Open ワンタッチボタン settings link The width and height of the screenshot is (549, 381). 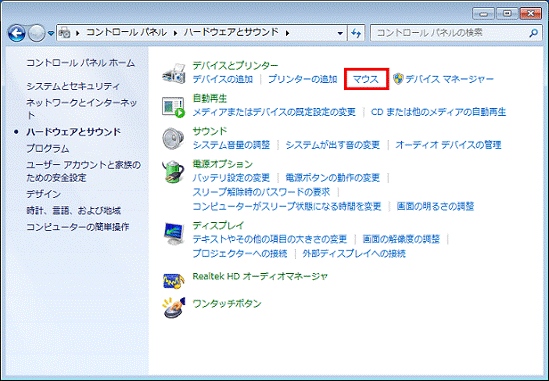(x=227, y=304)
